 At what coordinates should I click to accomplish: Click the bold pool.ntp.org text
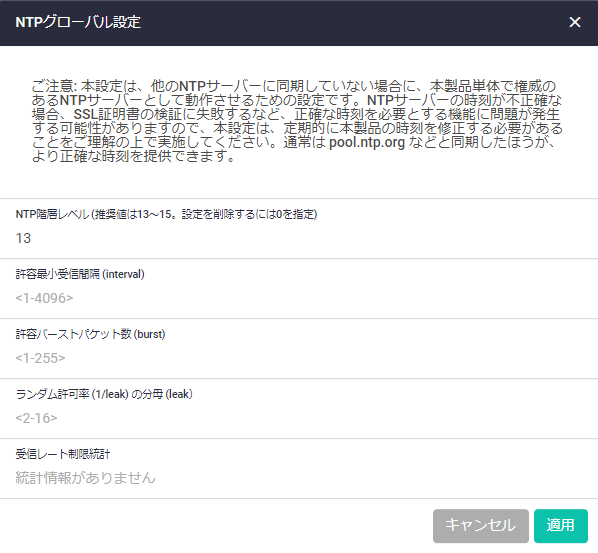click(x=367, y=142)
